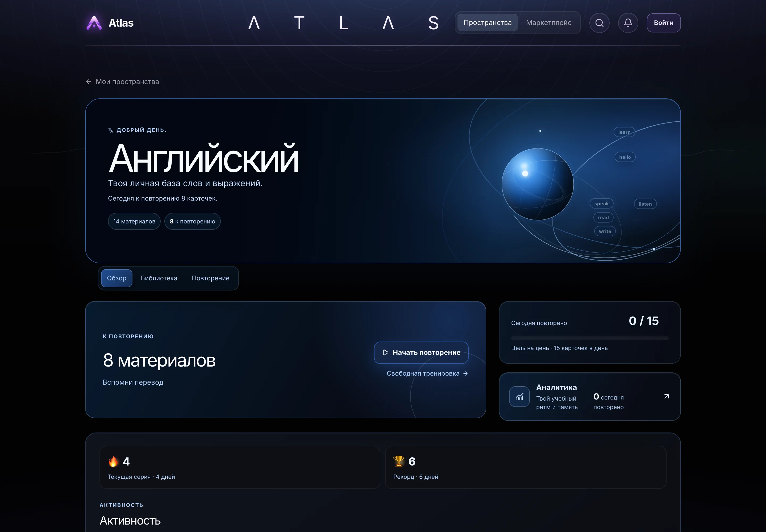Image resolution: width=766 pixels, height=532 pixels.
Task: Open the Повторение tab
Action: [x=210, y=278]
